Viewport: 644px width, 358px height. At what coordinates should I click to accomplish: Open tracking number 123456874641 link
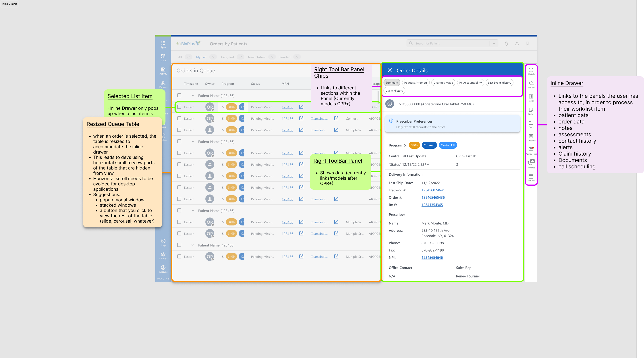pyautogui.click(x=433, y=190)
